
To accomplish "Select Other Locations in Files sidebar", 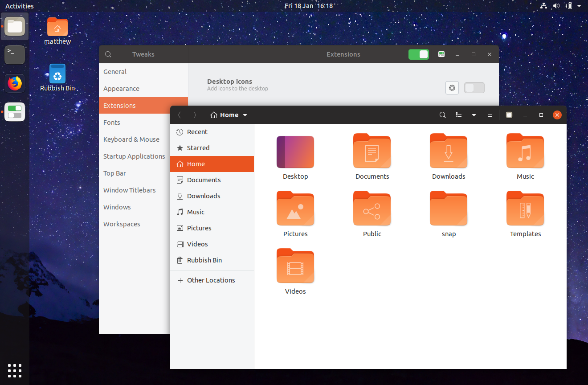I will [211, 280].
